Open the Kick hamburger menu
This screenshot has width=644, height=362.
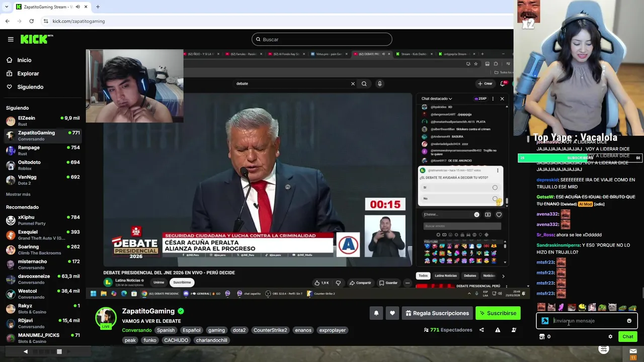coord(11,39)
